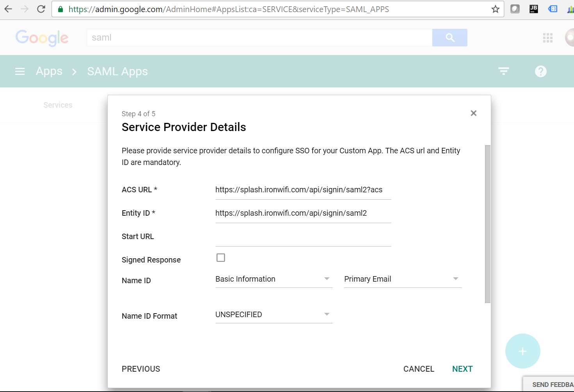
Task: Click the filter icon in the teal header
Action: 503,71
